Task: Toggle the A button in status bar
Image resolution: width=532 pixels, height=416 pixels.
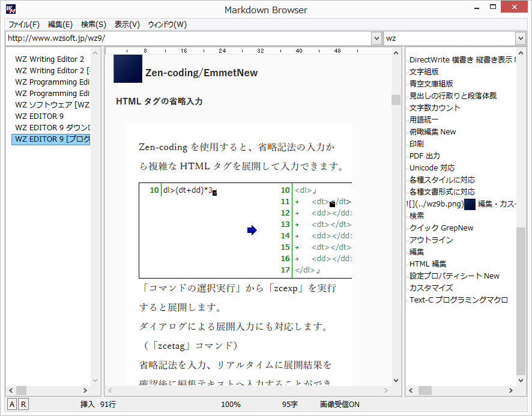Action: pos(12,404)
